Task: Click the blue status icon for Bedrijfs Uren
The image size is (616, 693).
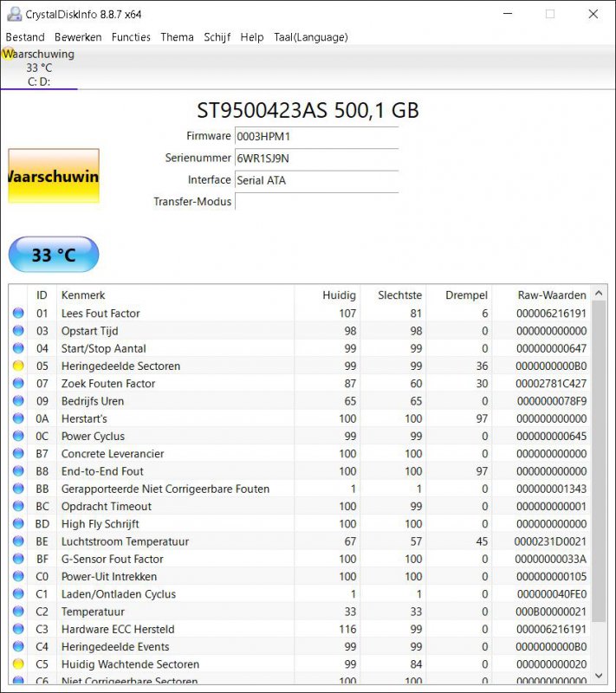Action: pos(18,401)
